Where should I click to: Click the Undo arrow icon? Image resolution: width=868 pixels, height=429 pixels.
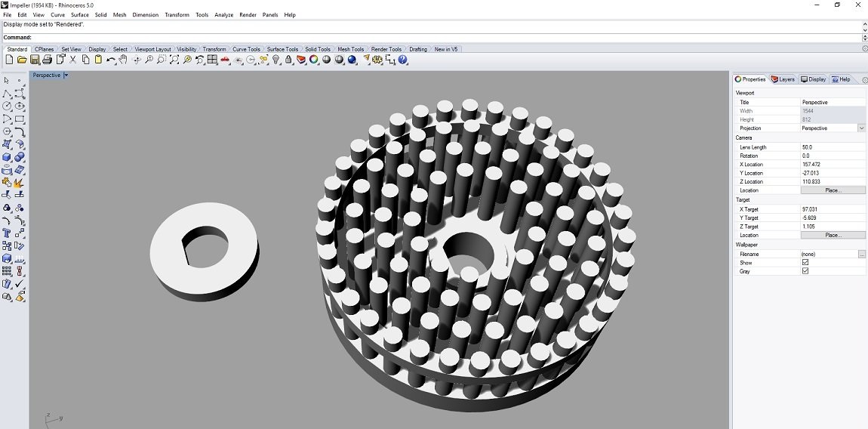(111, 60)
